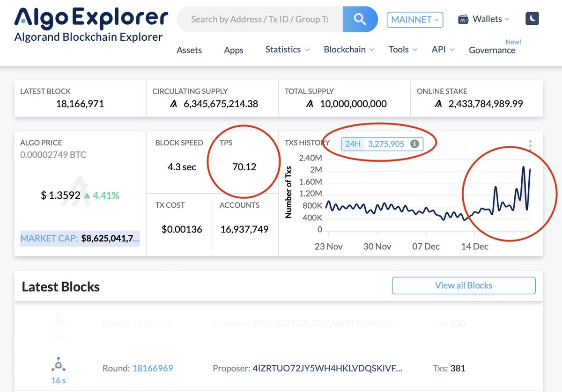Click the accounts count 16,937,749
Screen dimensions: 562x392
(244, 229)
